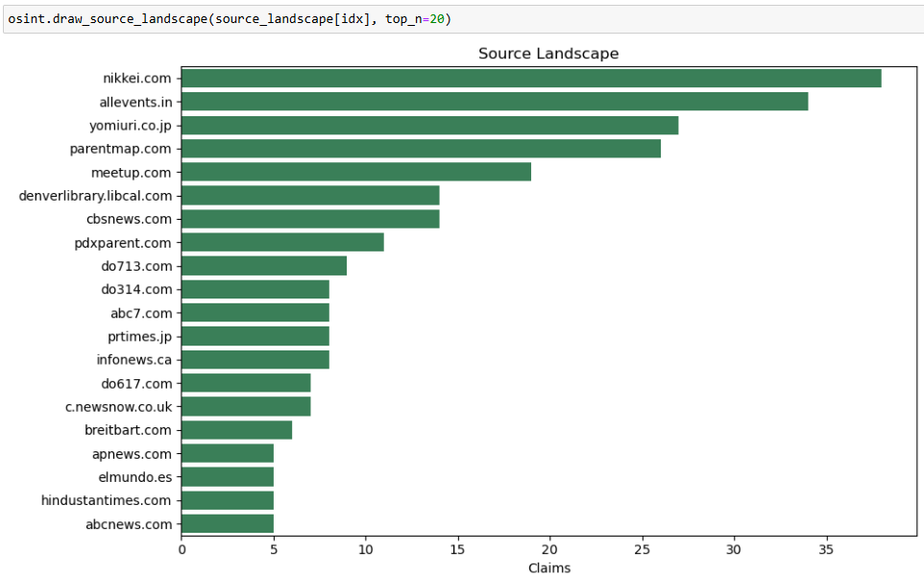Select the 'infonews.ca' axis label
This screenshot has height=576, width=924.
point(134,360)
